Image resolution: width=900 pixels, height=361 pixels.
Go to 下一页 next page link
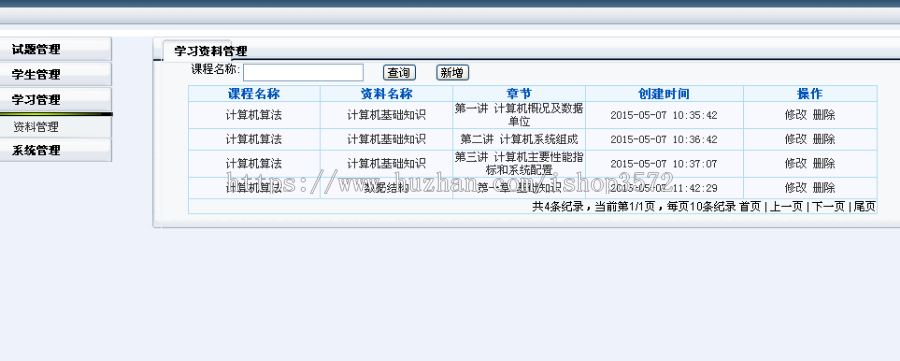pyautogui.click(x=828, y=207)
